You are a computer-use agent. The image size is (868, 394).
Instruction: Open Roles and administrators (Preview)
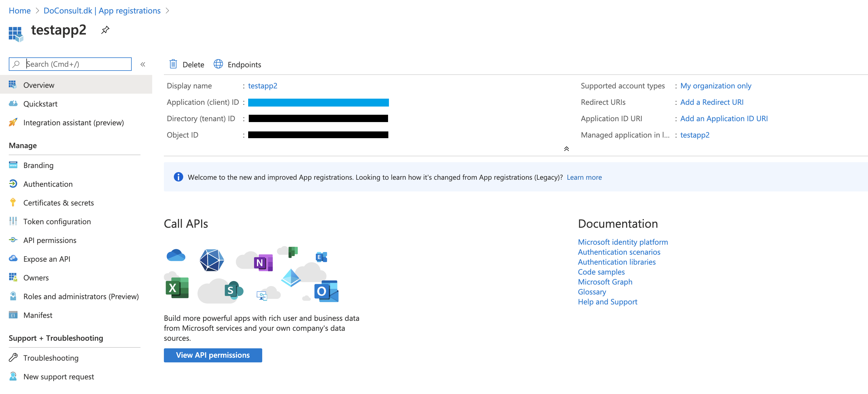coord(76,296)
